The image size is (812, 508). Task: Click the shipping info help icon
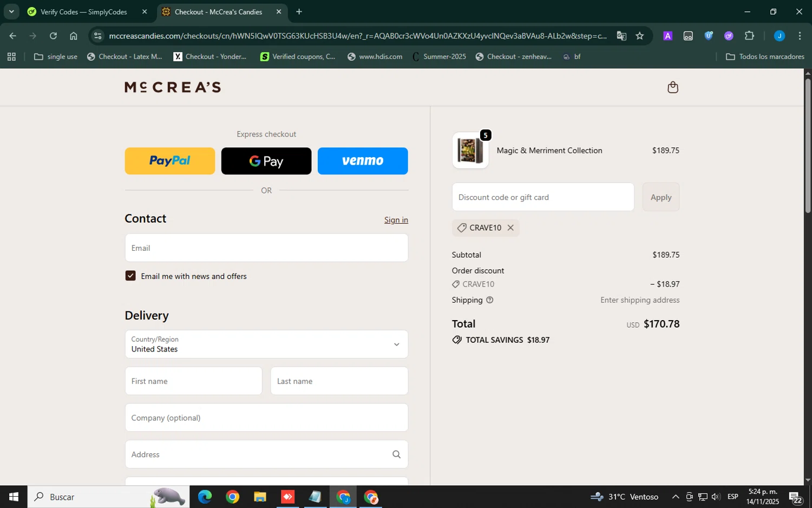point(490,300)
